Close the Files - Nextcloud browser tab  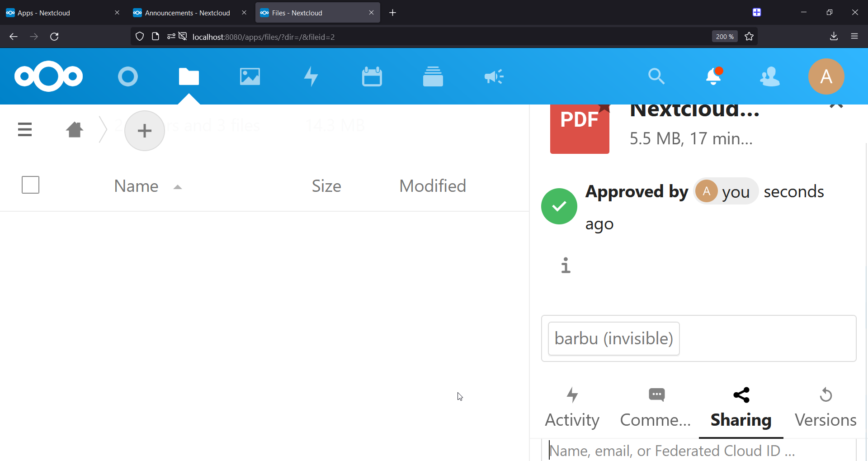(x=371, y=13)
